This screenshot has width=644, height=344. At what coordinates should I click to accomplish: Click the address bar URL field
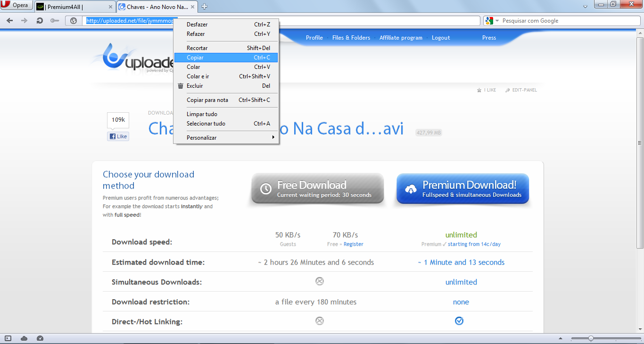coord(281,21)
